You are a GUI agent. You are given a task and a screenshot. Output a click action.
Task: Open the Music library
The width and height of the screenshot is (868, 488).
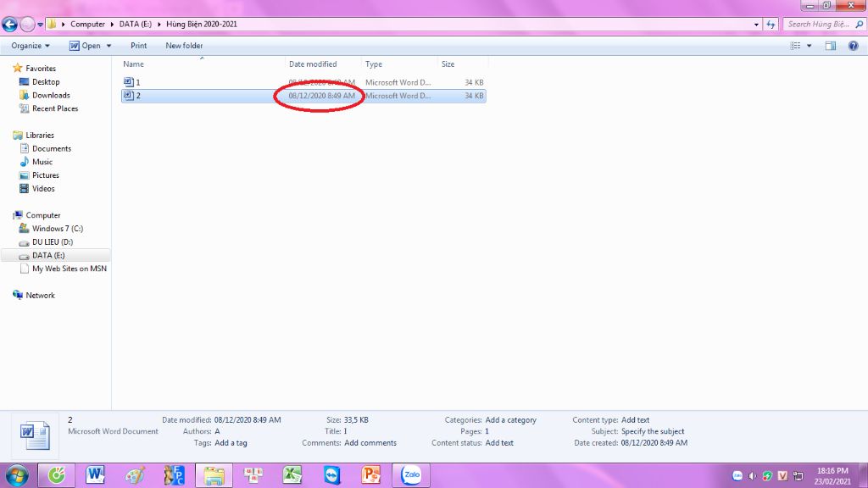coord(42,162)
